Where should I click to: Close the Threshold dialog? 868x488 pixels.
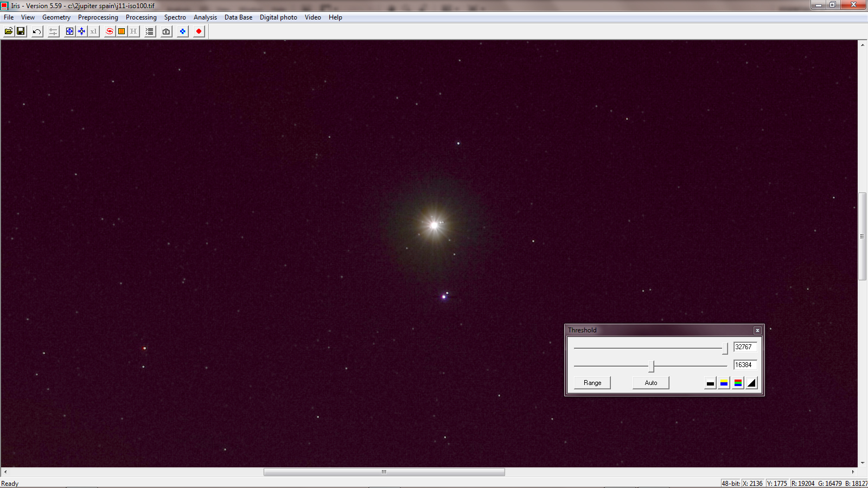click(757, 330)
